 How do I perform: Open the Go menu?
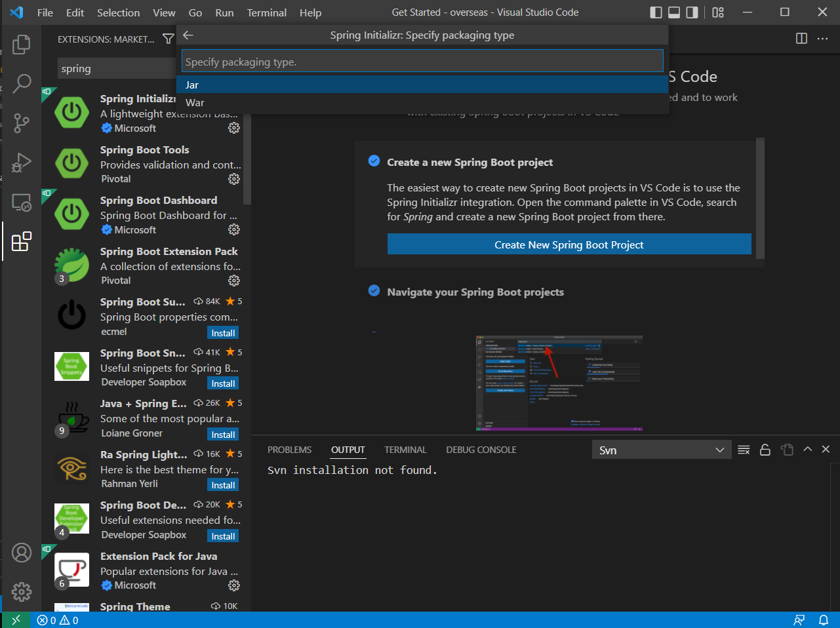[x=195, y=12]
